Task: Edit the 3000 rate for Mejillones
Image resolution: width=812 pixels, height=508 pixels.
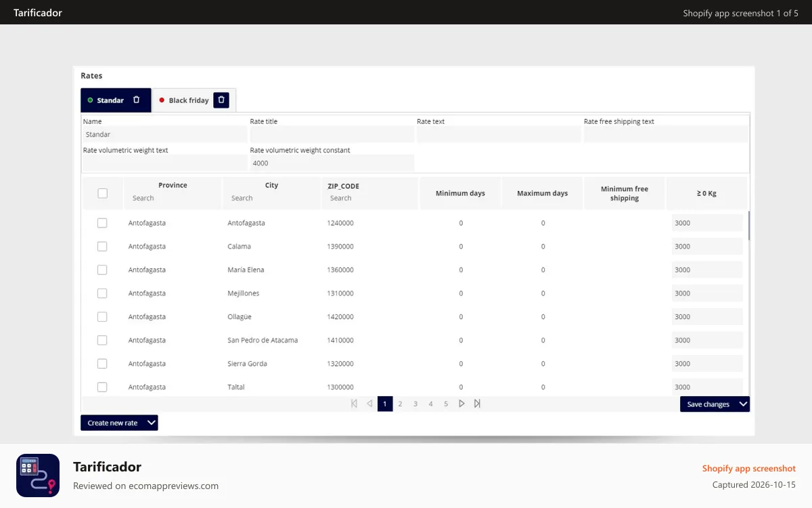Action: (707, 293)
